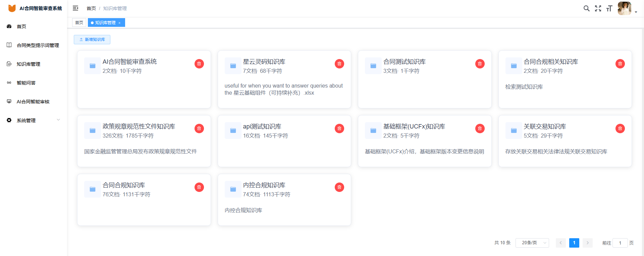Open the 内控合规知识库 title
The width and height of the screenshot is (644, 256).
click(x=264, y=185)
